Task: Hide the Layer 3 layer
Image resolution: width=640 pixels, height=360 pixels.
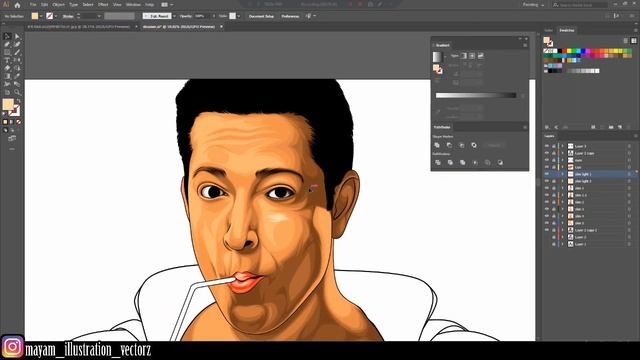Action: coord(547,146)
